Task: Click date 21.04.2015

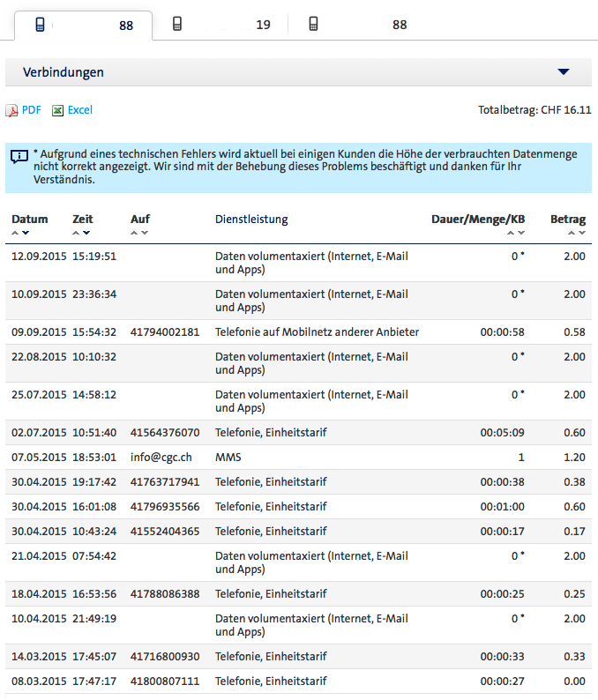Action: [39, 555]
